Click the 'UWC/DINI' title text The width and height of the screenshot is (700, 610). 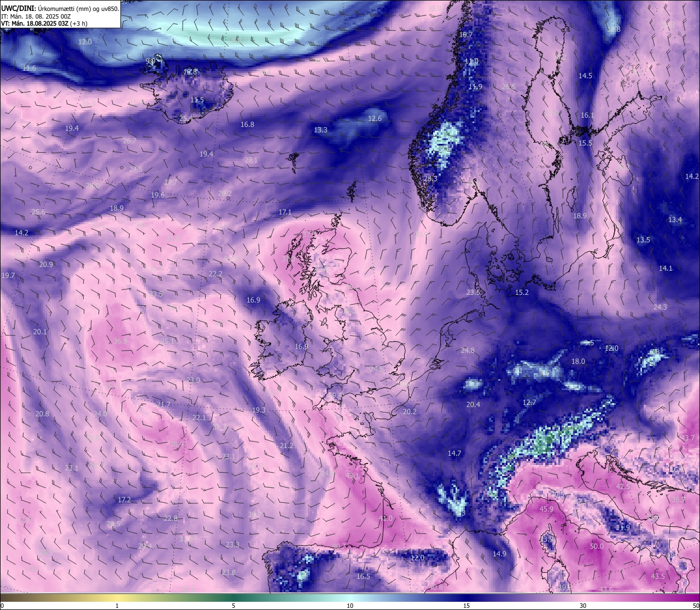pos(18,8)
